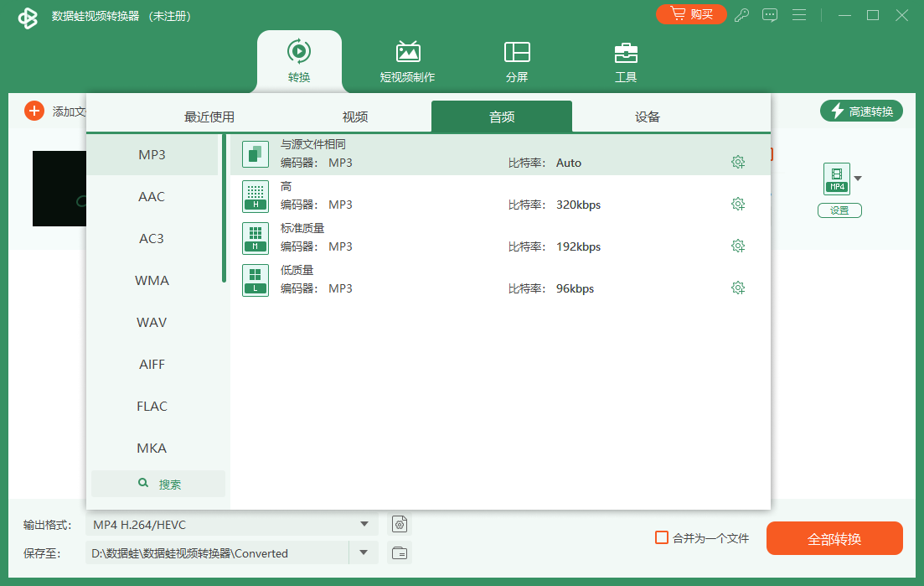The width and height of the screenshot is (924, 586).
Task: Open settings gear for 低质量 96kbps preset
Action: [x=738, y=288]
